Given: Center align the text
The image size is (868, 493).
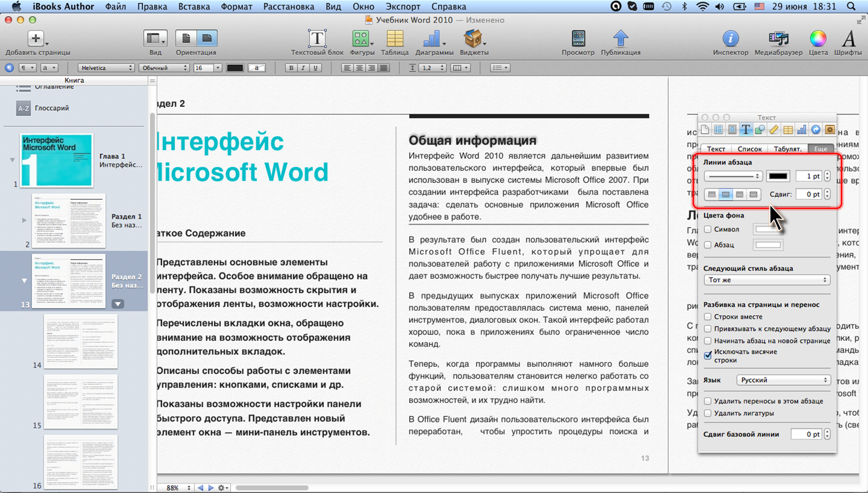Looking at the screenshot, I should pos(359,68).
